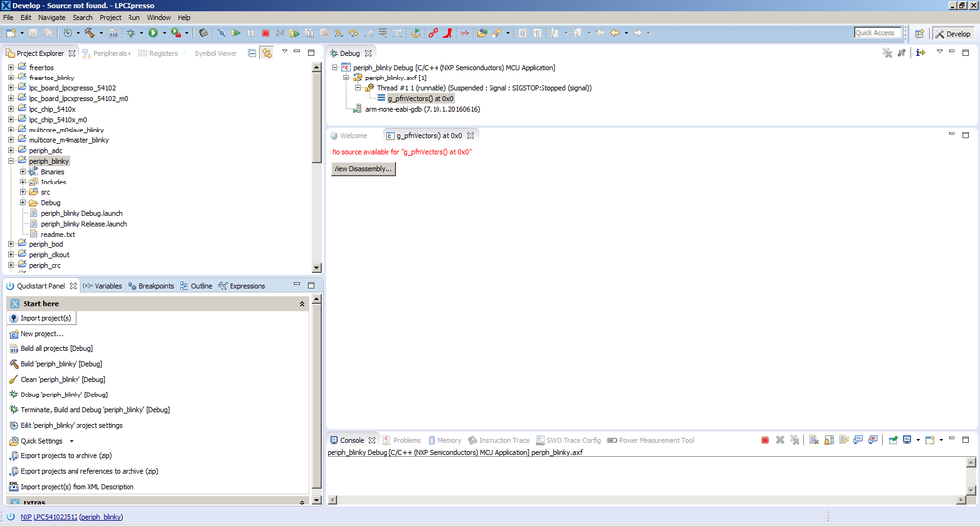Expand the Binaries folder under periph_blinky

[23, 172]
